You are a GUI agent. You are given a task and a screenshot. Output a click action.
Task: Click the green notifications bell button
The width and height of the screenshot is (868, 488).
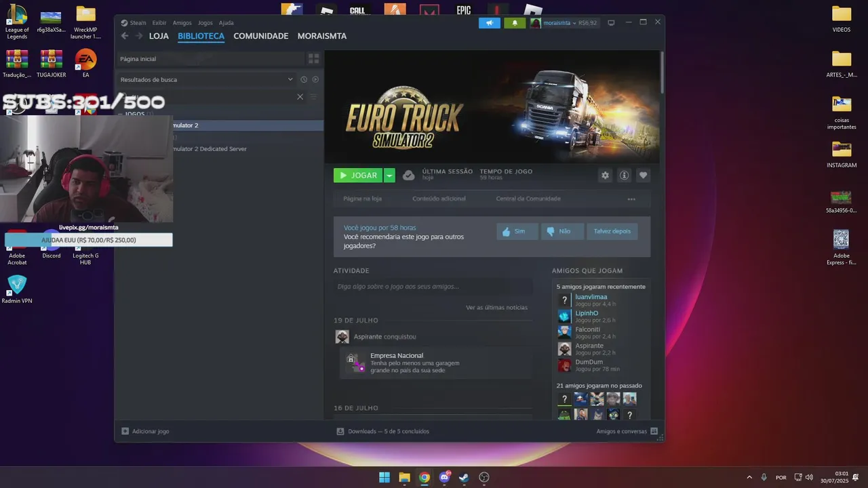point(515,23)
